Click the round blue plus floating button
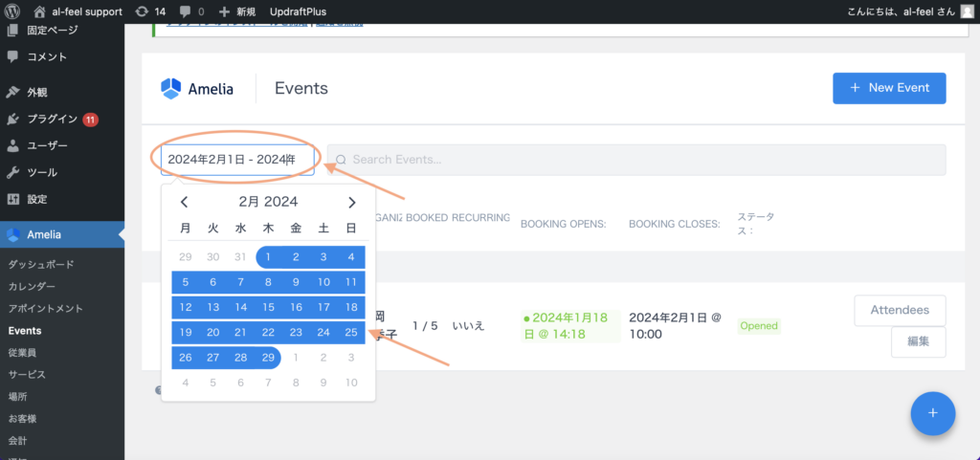 tap(933, 413)
